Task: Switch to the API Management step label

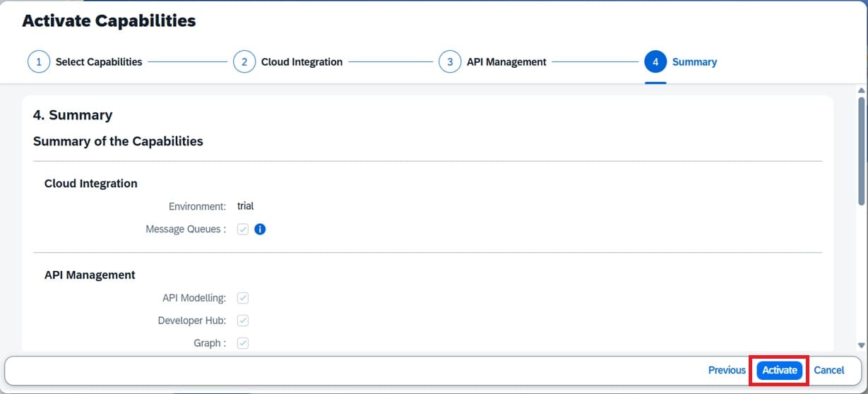Action: tap(506, 61)
